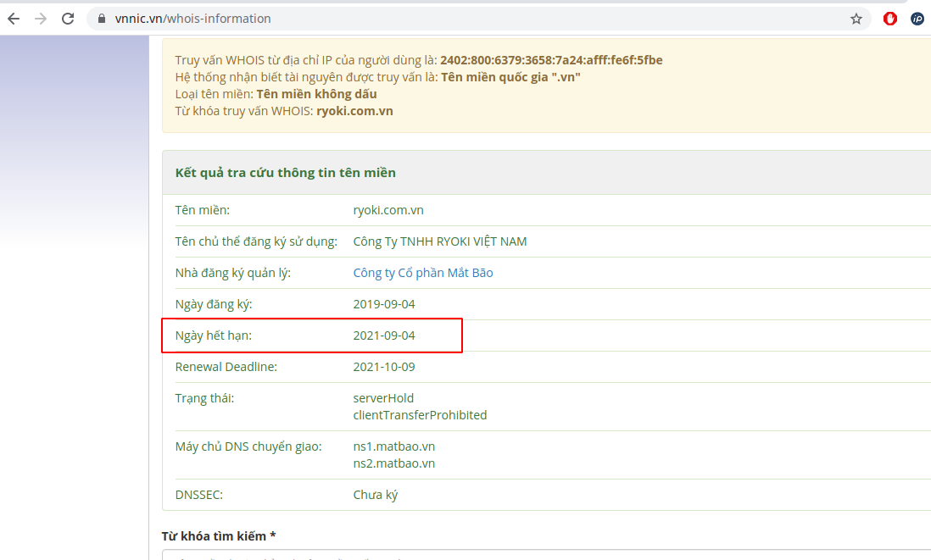
Task: Open the blue IP extension icon
Action: (x=917, y=19)
